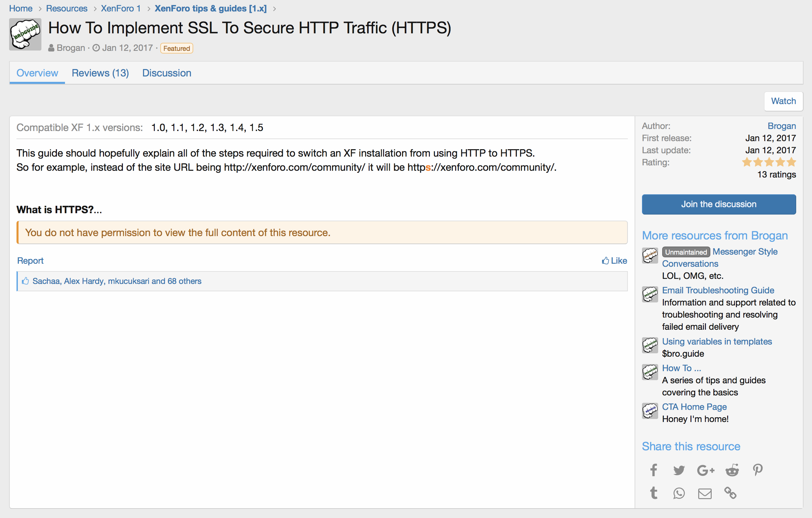Share resource via Google Plus icon
The image size is (812, 518).
[705, 470]
